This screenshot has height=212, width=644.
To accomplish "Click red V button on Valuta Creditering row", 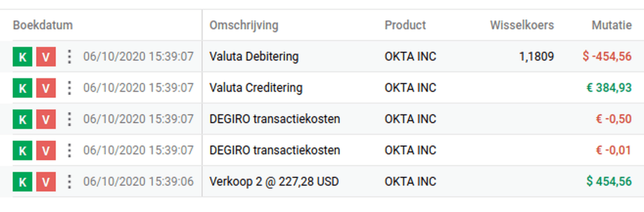I will coord(46,88).
